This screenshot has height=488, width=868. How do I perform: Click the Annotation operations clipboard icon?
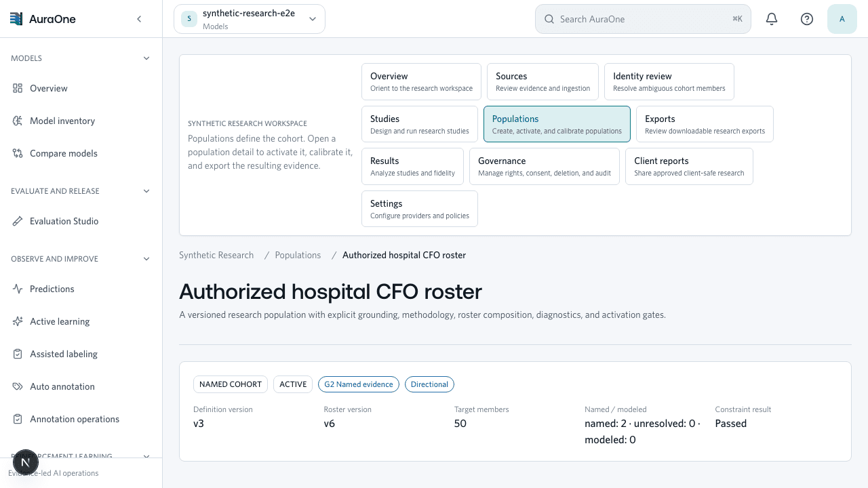point(18,419)
